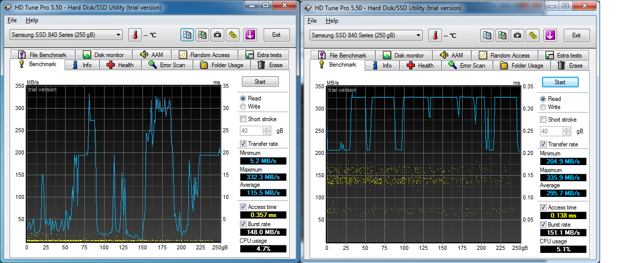This screenshot has width=644, height=263.
Task: Enable Short stroke checkbox in right window
Action: [543, 120]
